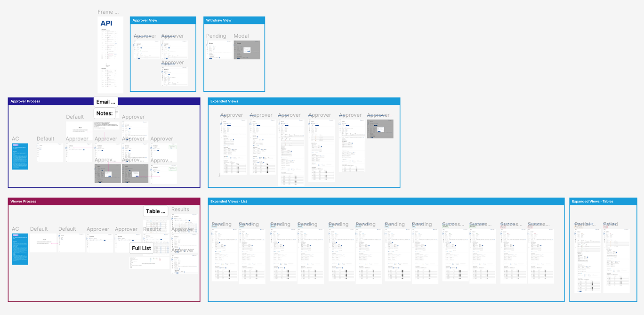The width and height of the screenshot is (644, 315).
Task: Select the "Full List" label
Action: pyautogui.click(x=141, y=248)
